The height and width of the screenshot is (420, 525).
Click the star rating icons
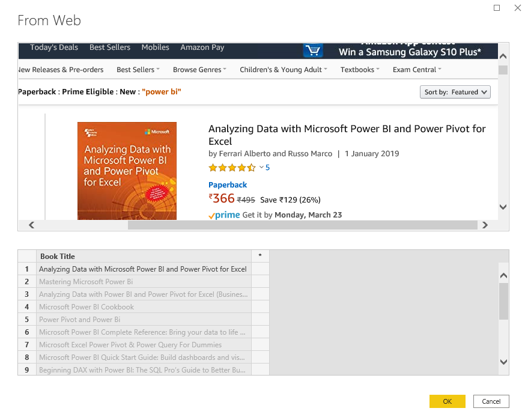click(x=232, y=168)
